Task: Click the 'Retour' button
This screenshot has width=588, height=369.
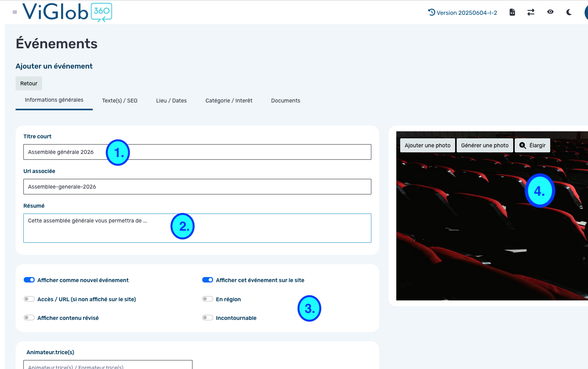Action: [29, 83]
